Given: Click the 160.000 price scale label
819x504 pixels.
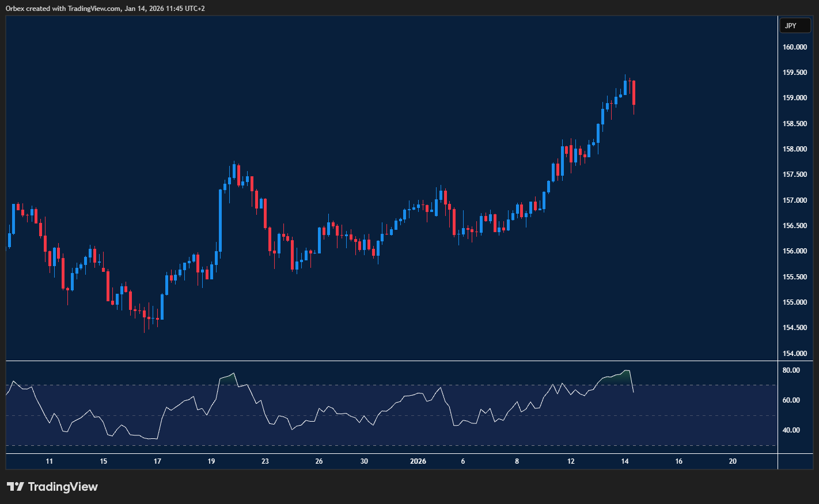Looking at the screenshot, I should pos(795,47).
